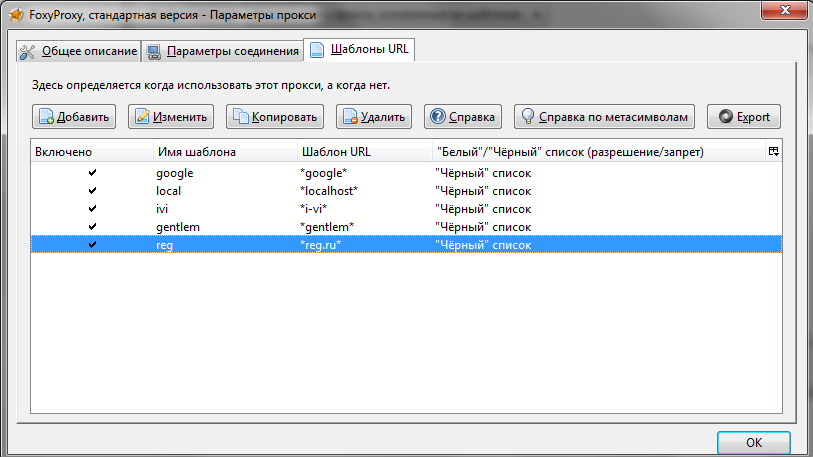The image size is (813, 457).
Task: Sort by Имя шаблона column header
Action: coord(225,152)
